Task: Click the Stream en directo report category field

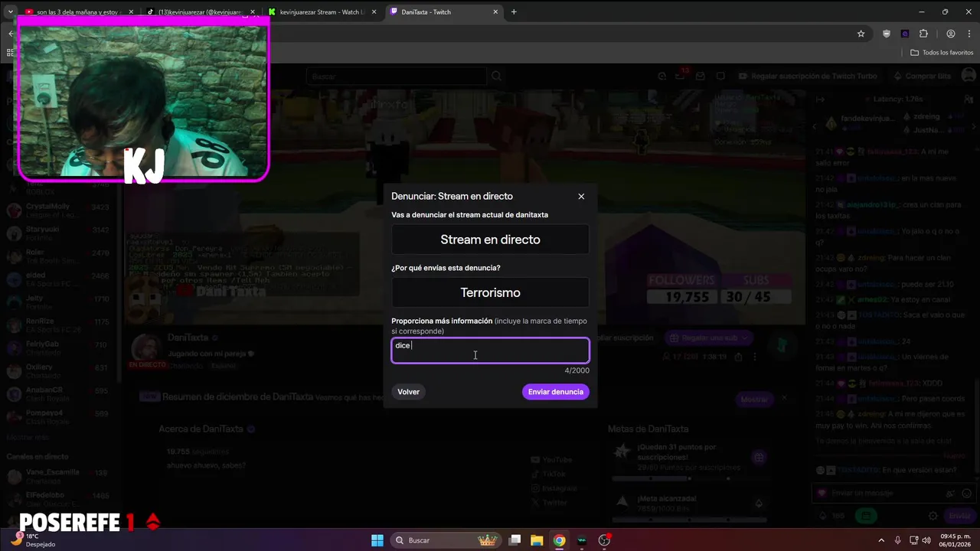Action: (490, 240)
